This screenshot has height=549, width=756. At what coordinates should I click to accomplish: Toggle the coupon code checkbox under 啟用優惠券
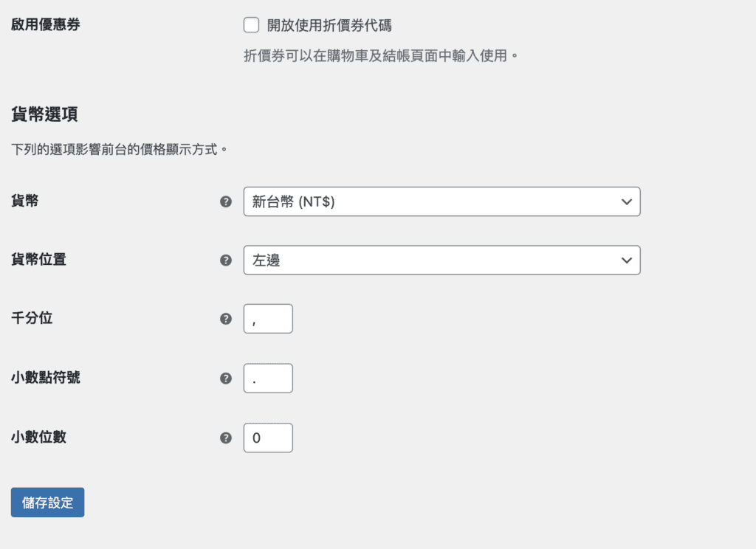click(x=251, y=24)
